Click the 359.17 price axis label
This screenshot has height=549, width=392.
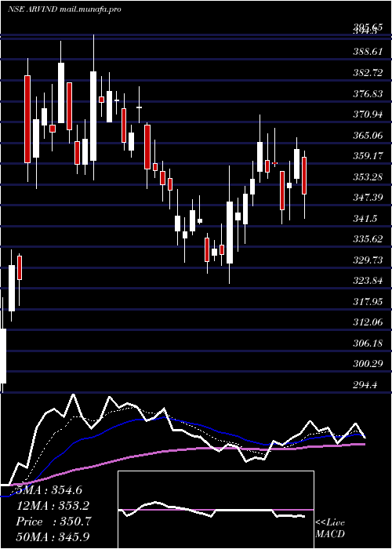[368, 155]
